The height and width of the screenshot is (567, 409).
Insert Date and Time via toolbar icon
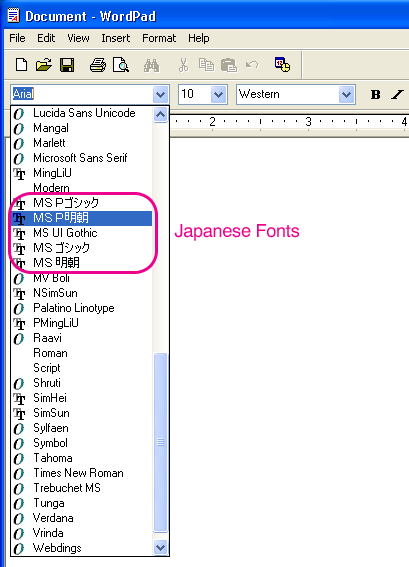coord(282,64)
